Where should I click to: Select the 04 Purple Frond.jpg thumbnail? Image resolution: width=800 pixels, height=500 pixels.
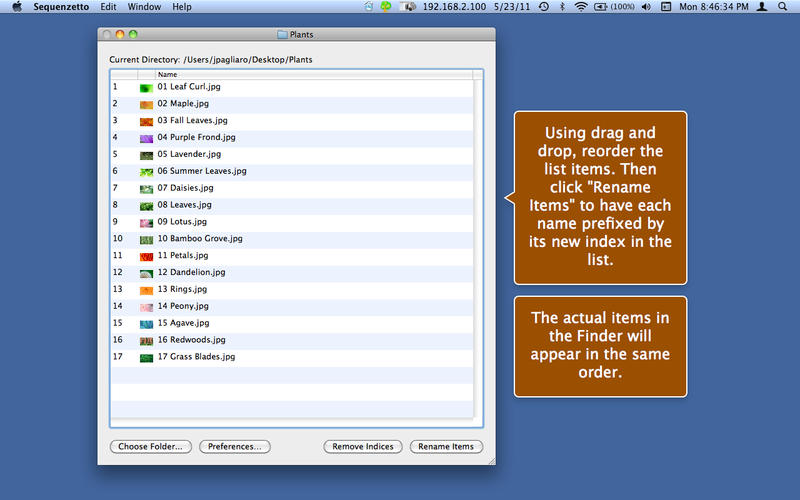pos(146,138)
